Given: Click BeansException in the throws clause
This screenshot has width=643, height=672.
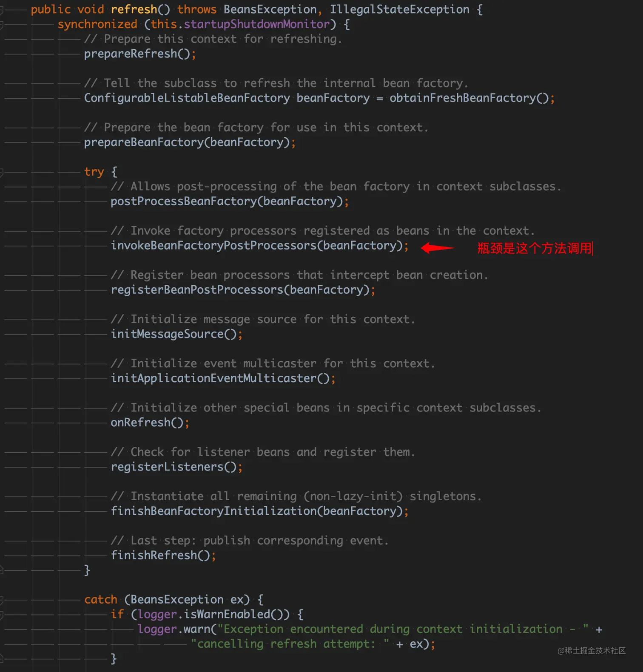Looking at the screenshot, I should point(270,9).
